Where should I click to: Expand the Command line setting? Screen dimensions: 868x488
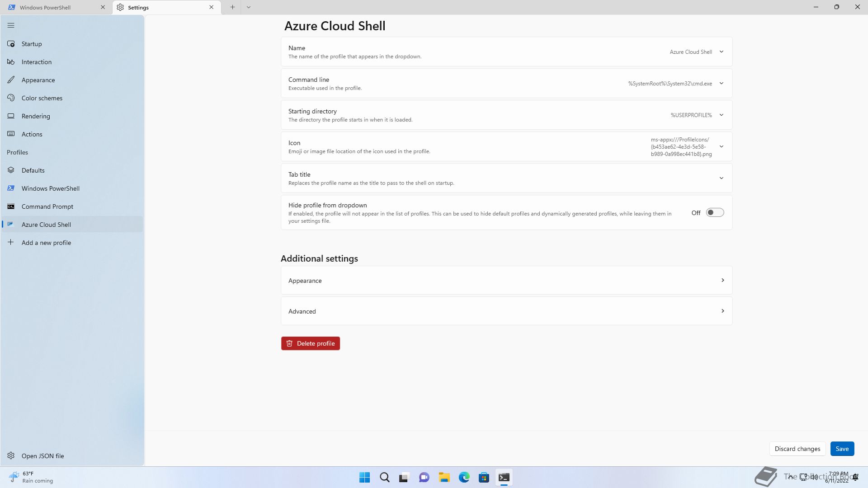click(x=506, y=84)
